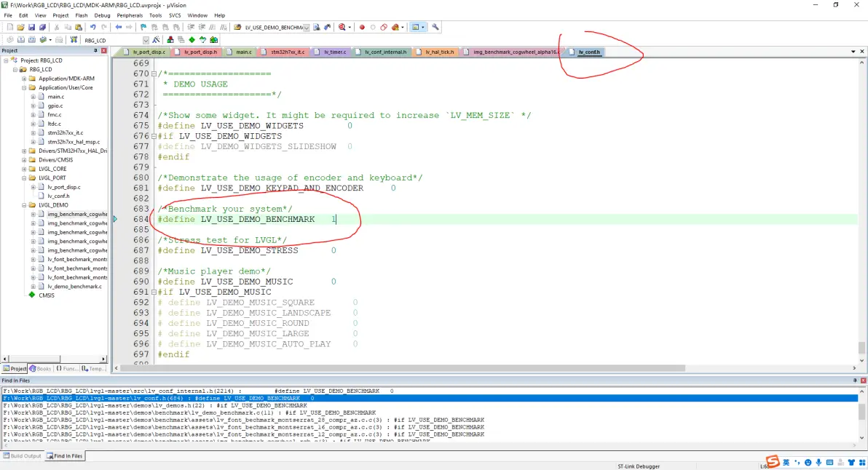Switch to the main.c editor tab
This screenshot has height=470, width=868.
click(243, 52)
